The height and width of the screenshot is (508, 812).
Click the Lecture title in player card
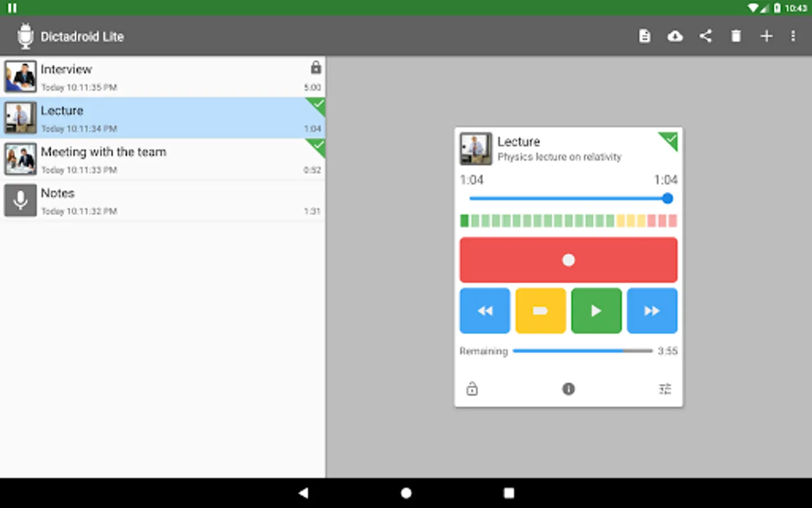(518, 141)
